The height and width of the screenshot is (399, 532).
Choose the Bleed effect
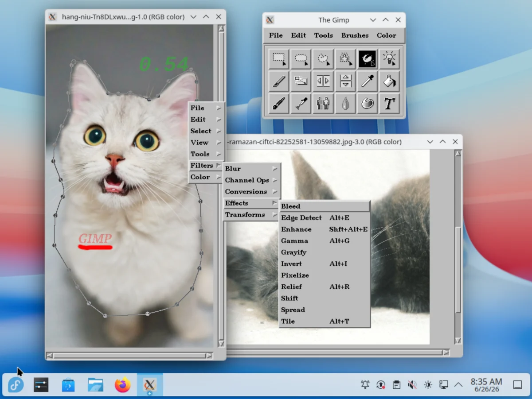[x=325, y=206]
